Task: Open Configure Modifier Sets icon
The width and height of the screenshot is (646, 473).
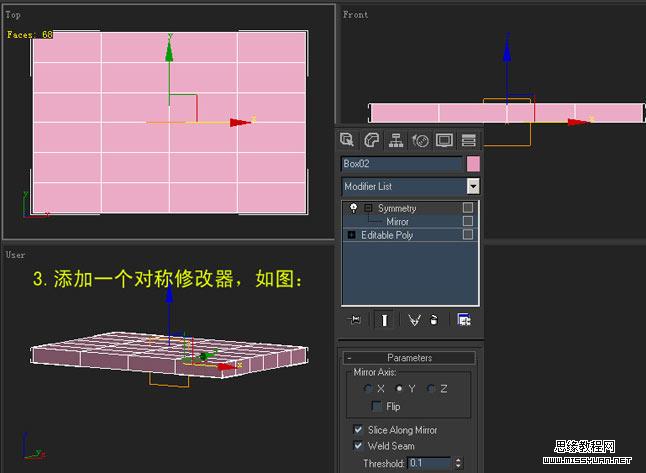Action: click(464, 319)
